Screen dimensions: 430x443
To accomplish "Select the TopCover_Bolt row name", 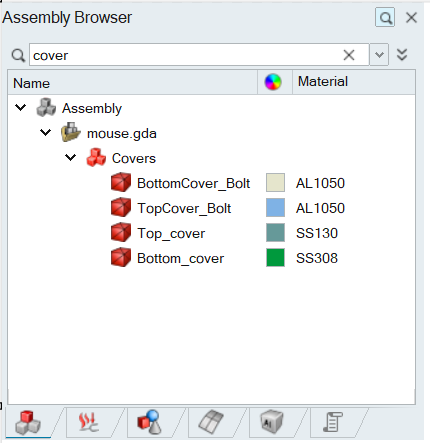I will (x=184, y=208).
